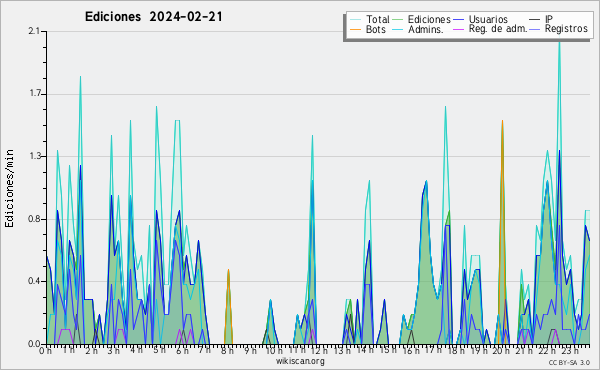600x370 pixels.
Task: Click the '5 h' x-axis label
Action: tap(159, 350)
